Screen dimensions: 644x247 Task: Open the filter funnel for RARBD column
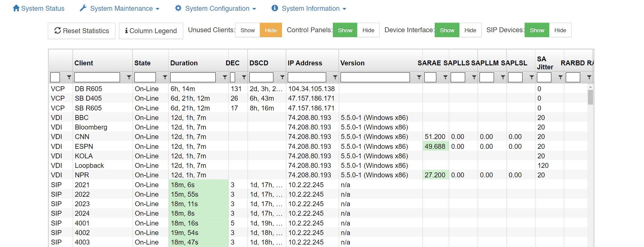[x=589, y=77]
